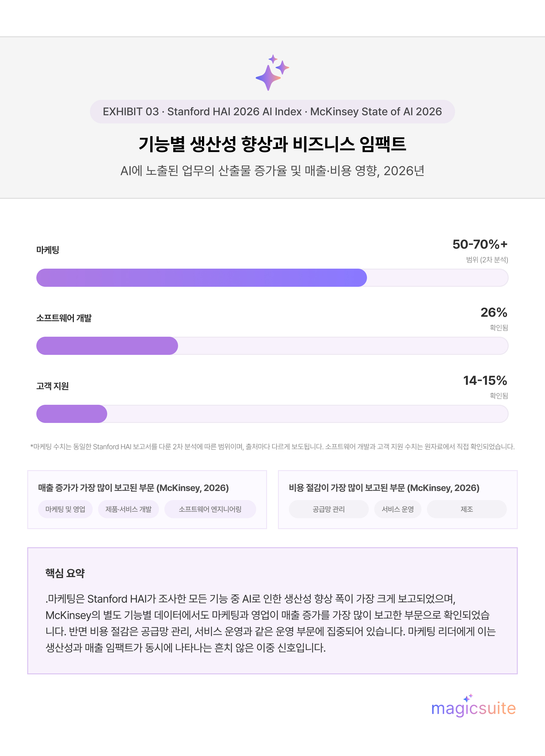Select the 공급망 관리 tag
This screenshot has width=545, height=756.
tap(329, 509)
